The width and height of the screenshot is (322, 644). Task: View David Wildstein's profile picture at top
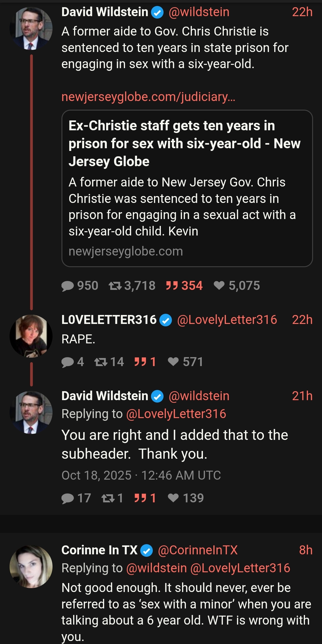[31, 28]
